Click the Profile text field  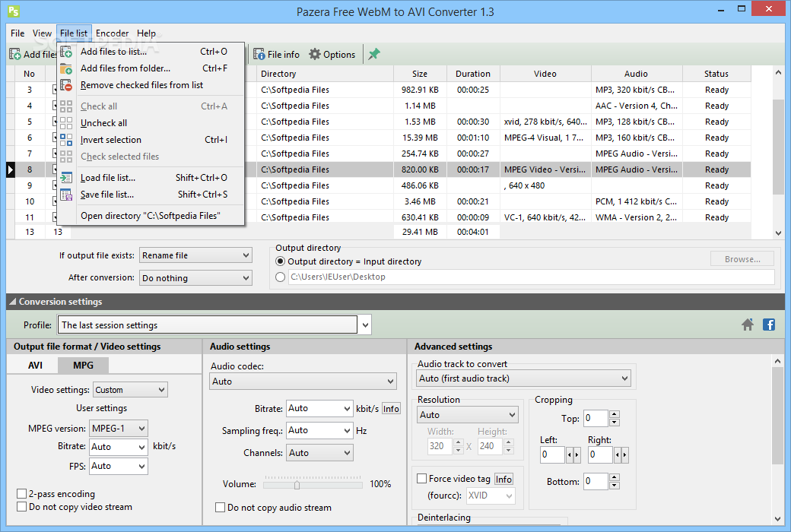[x=208, y=325]
